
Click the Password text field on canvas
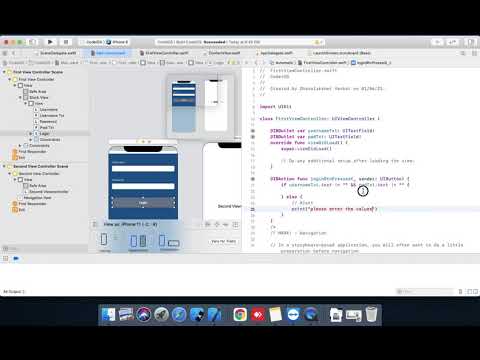point(143,186)
